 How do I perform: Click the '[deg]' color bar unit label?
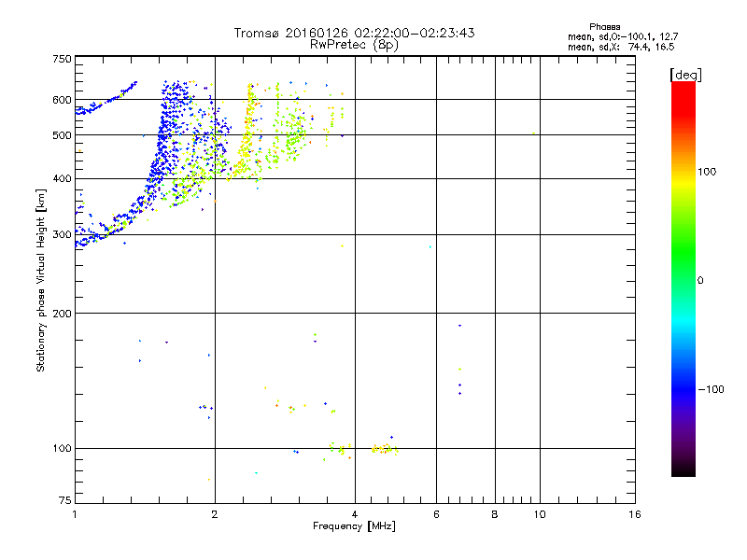(685, 75)
